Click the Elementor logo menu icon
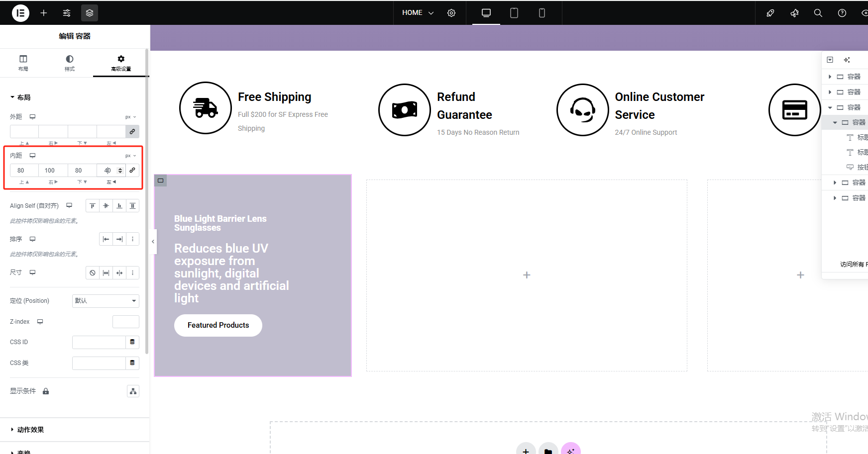Viewport: 868px width, 454px height. [x=20, y=13]
